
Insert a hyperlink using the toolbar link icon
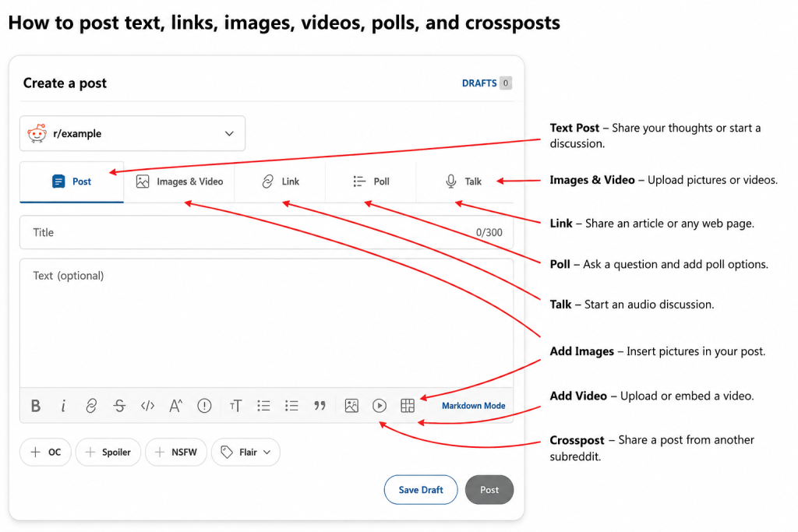(91, 405)
